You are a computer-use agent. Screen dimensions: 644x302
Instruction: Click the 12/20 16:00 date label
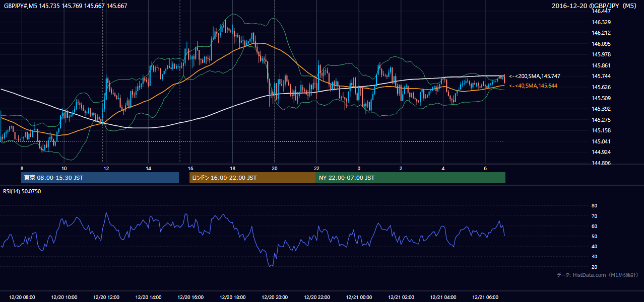[x=190, y=297]
